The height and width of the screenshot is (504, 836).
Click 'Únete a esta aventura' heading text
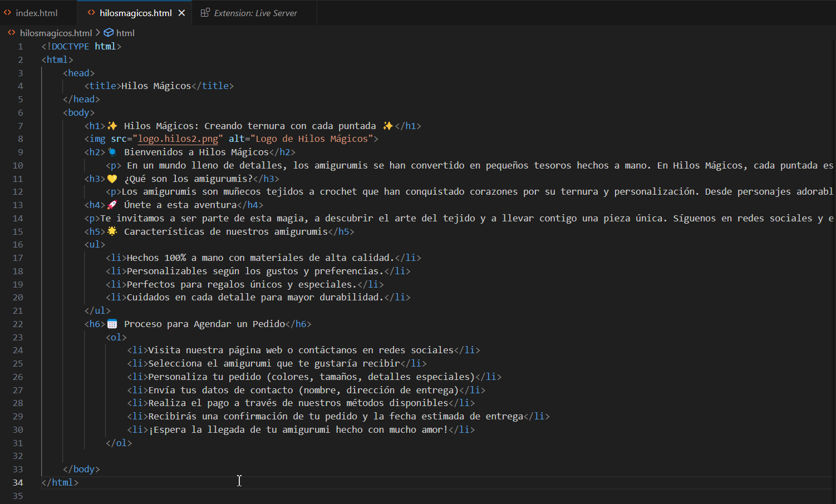(x=180, y=205)
